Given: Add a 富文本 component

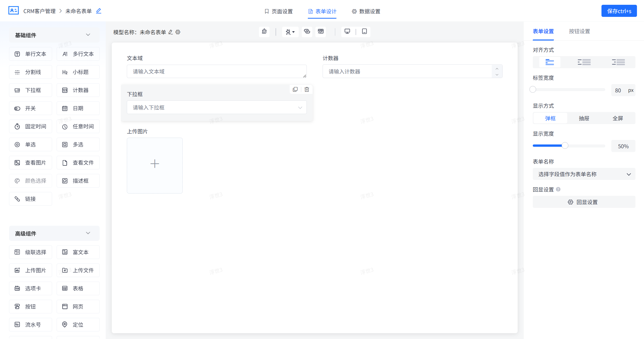Looking at the screenshot, I should [x=78, y=252].
